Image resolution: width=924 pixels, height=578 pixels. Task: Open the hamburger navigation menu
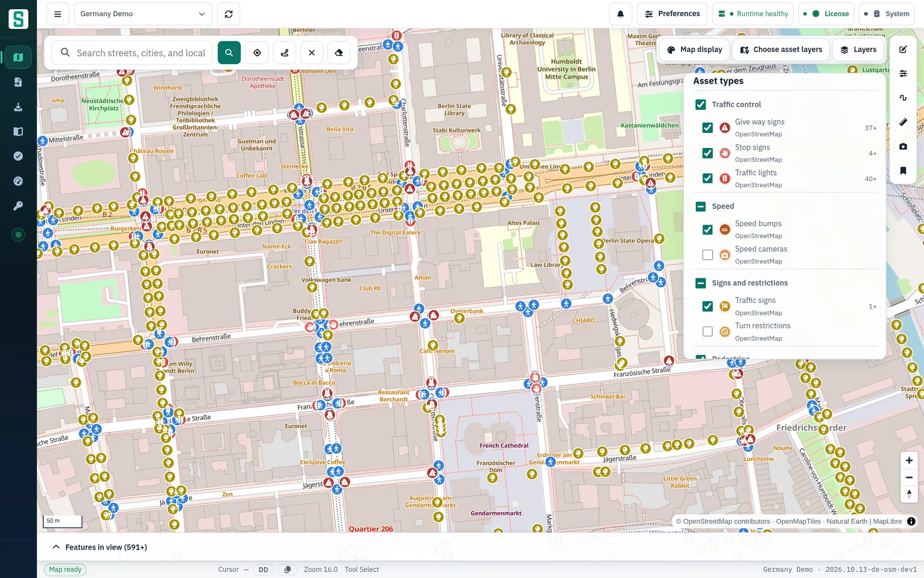coord(58,14)
